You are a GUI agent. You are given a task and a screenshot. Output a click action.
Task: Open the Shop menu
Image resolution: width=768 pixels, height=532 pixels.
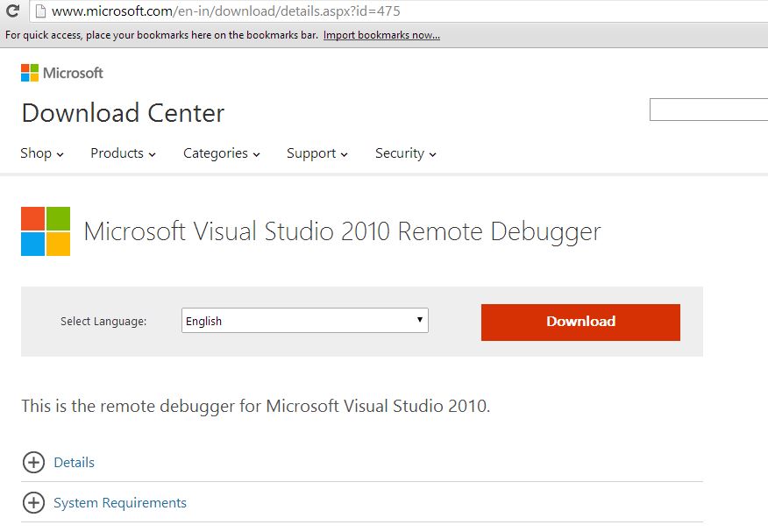click(x=42, y=153)
